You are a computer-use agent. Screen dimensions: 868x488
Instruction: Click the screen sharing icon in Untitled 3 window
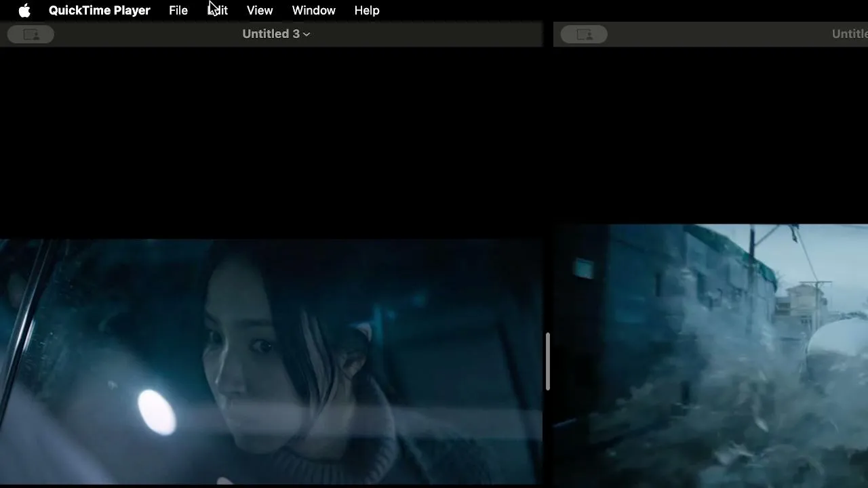[x=31, y=35]
